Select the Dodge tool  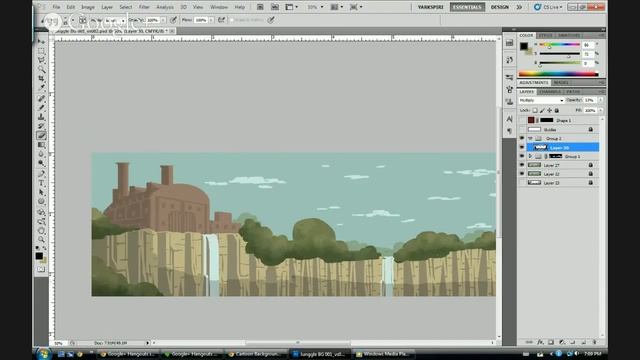tap(41, 163)
